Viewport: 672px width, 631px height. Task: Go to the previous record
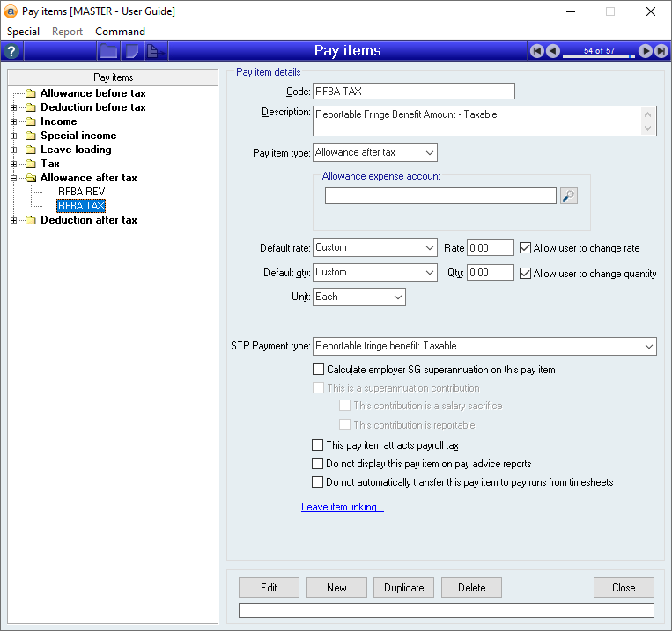pyautogui.click(x=552, y=51)
